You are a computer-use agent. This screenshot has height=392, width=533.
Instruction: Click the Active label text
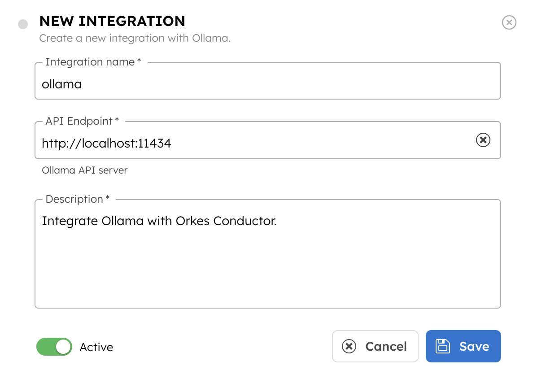(96, 347)
